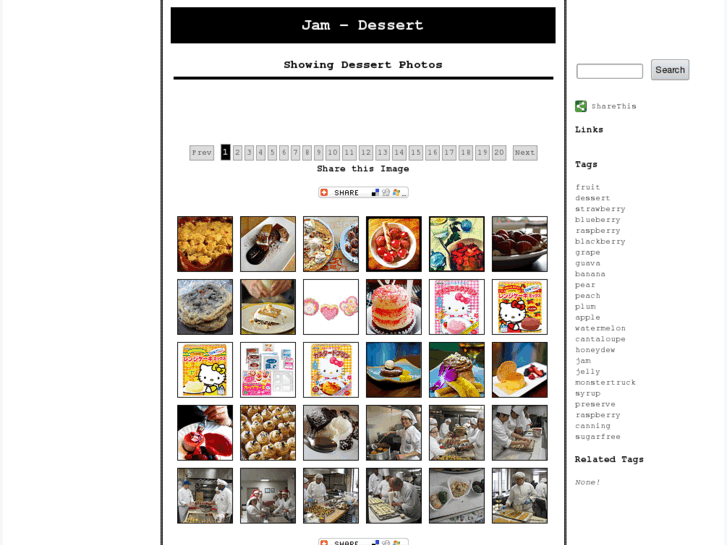The width and height of the screenshot is (727, 545).
Task: Open the sugarfree tag link
Action: (x=597, y=437)
